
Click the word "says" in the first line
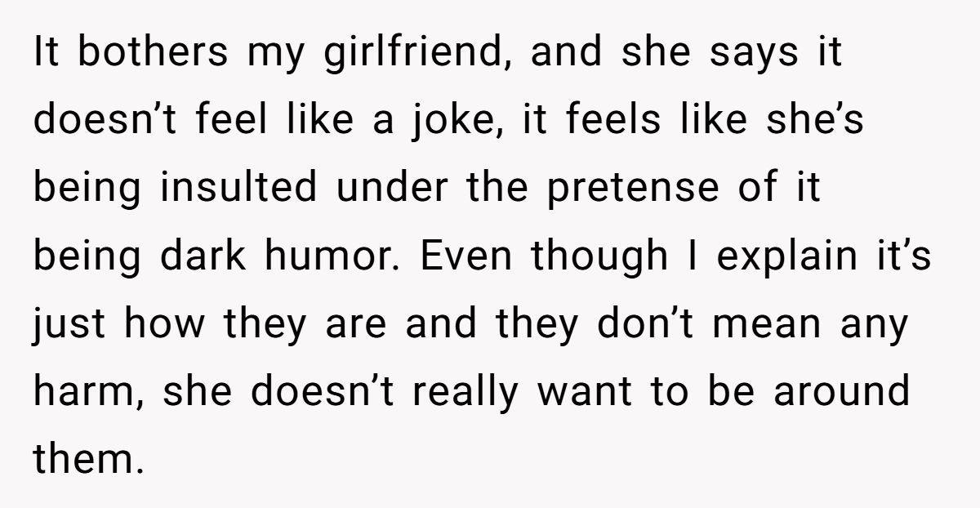click(734, 56)
